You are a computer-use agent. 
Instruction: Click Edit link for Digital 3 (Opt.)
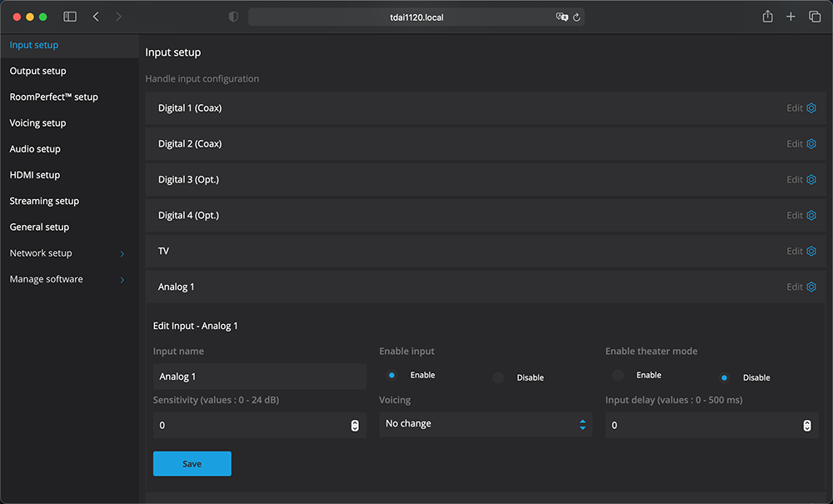click(x=794, y=179)
